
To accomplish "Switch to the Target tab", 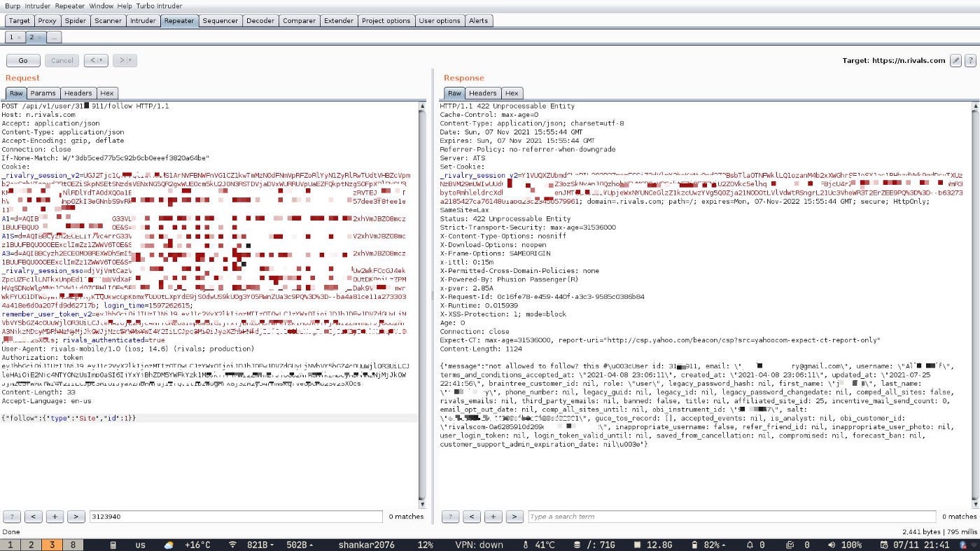I will click(x=19, y=21).
